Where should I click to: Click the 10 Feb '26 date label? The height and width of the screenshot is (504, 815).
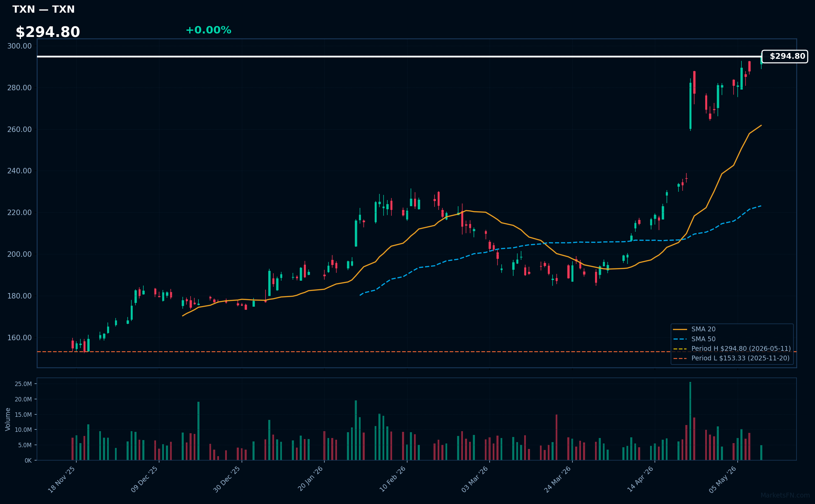pos(392,479)
